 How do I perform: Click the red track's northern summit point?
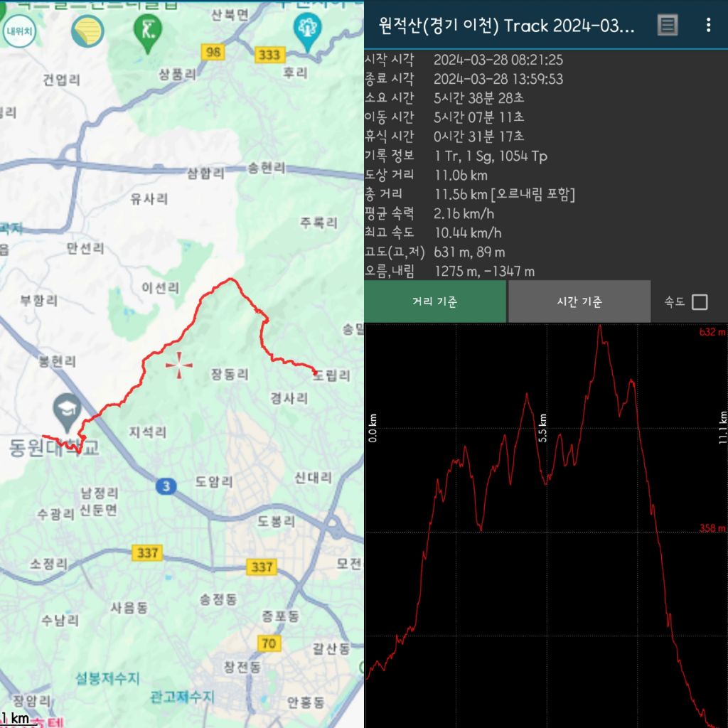[231, 279]
